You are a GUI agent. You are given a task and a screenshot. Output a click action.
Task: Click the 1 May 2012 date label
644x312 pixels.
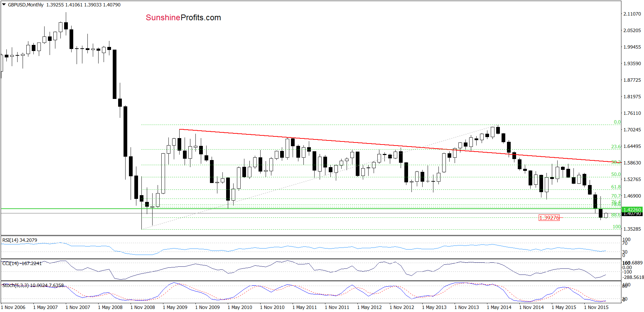pos(370,307)
